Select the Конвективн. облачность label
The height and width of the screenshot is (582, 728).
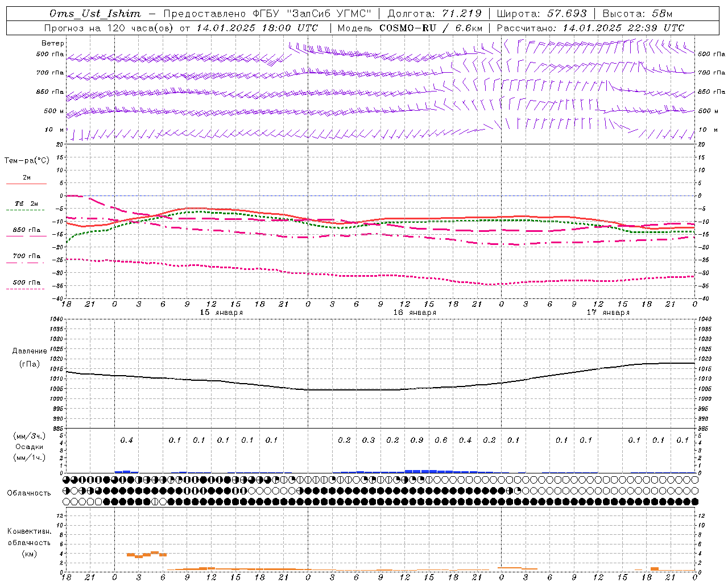(x=29, y=537)
